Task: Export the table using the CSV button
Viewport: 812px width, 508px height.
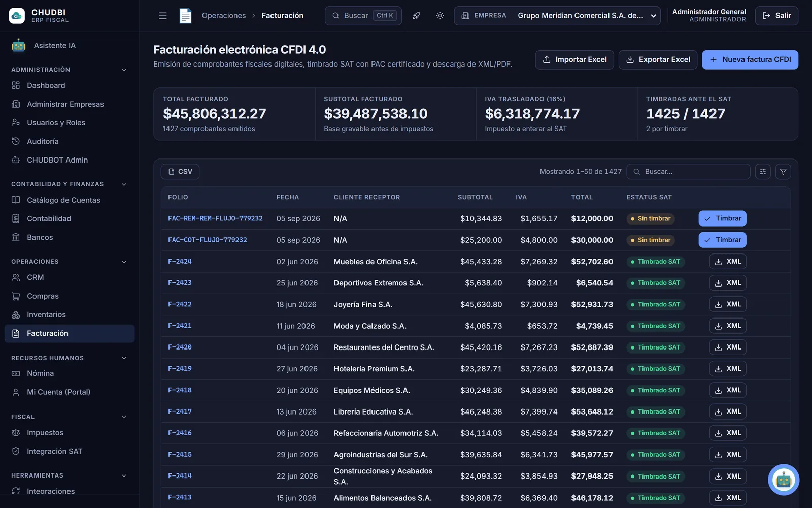Action: [180, 172]
